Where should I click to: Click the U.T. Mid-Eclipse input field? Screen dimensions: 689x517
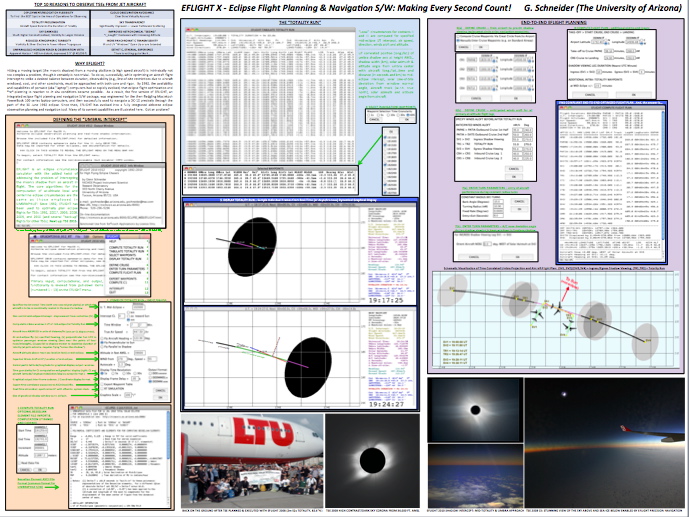139,307
